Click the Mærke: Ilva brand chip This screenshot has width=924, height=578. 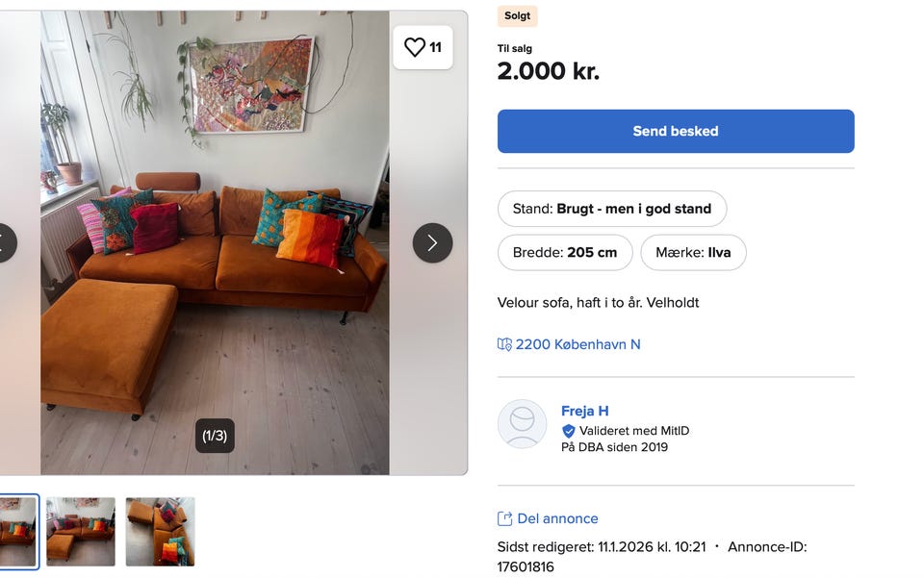(693, 252)
